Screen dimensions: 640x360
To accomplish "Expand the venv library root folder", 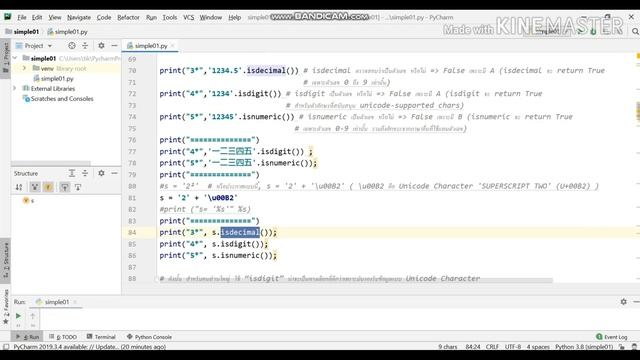I will pyautogui.click(x=24, y=68).
